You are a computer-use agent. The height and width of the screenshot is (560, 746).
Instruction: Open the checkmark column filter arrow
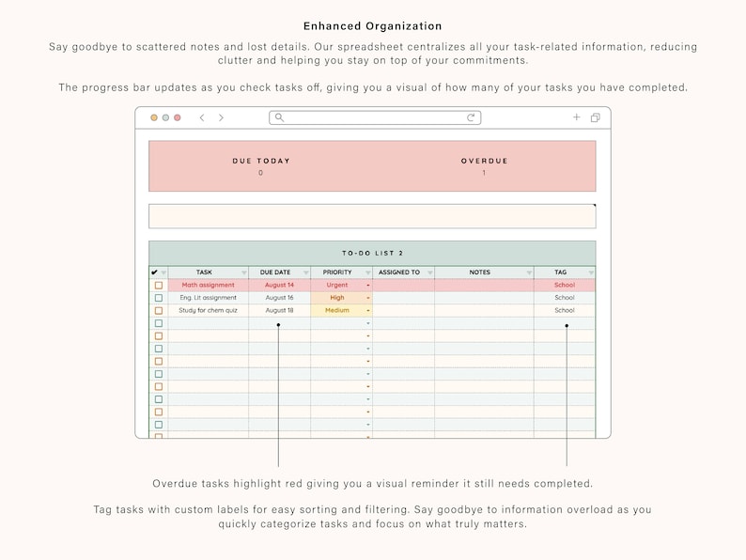pyautogui.click(x=163, y=272)
